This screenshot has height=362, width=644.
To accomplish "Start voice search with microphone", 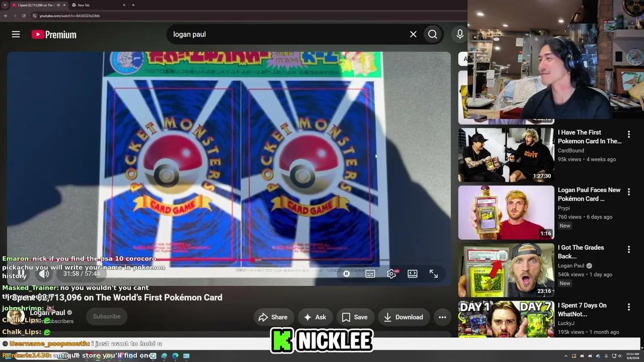I will 460,34.
